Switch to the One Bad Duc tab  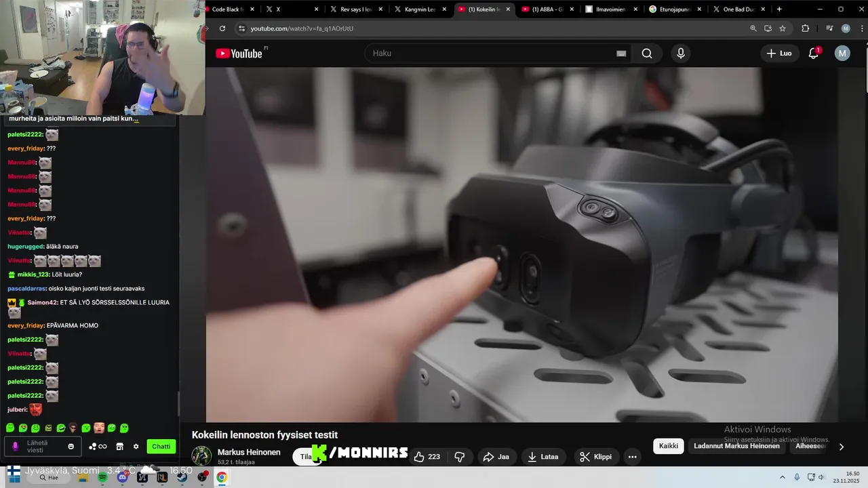coord(738,9)
